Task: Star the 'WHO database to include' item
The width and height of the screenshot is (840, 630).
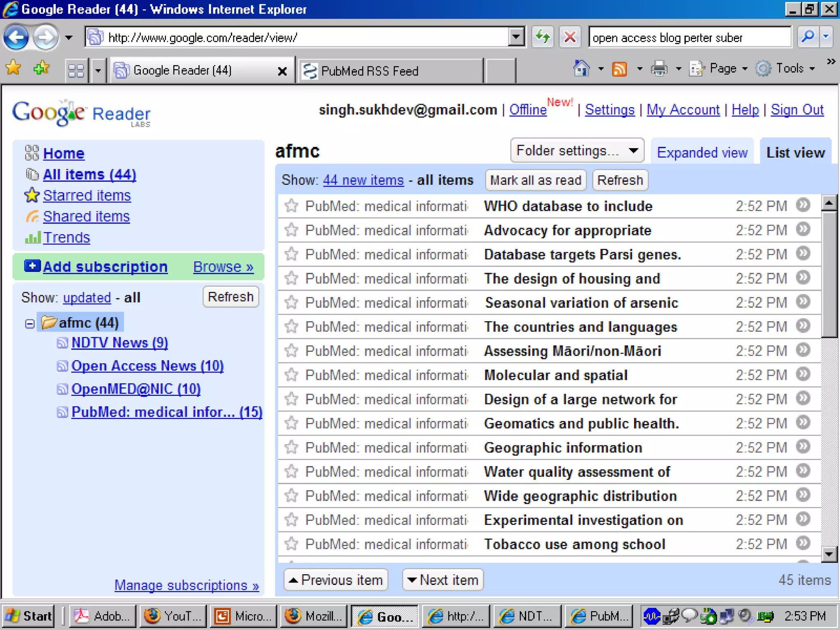Action: [x=291, y=205]
